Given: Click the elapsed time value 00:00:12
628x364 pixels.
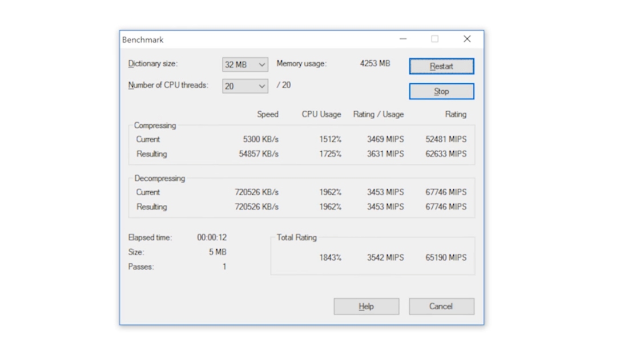Looking at the screenshot, I should point(212,237).
